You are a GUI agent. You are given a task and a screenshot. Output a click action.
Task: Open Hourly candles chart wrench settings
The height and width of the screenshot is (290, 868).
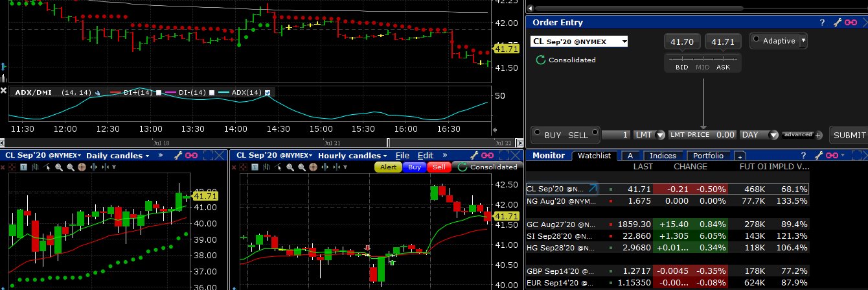coord(474,156)
